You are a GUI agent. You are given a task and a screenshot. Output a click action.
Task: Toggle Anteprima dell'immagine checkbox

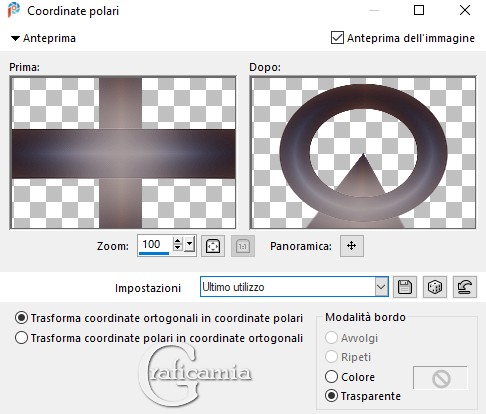(337, 38)
